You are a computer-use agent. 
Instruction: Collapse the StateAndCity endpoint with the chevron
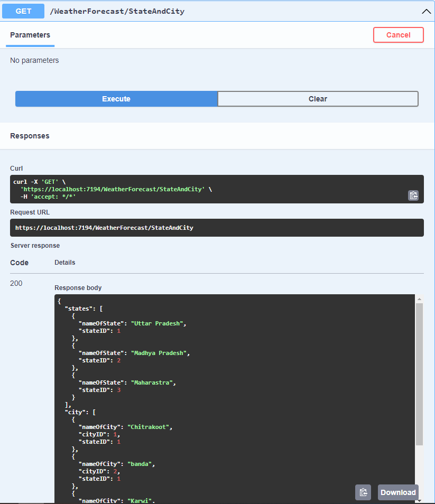pos(426,11)
